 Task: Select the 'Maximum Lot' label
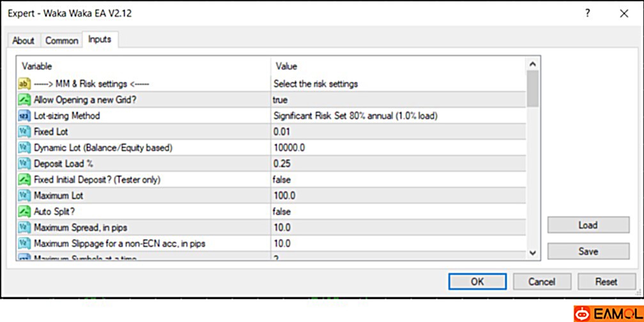click(x=58, y=195)
